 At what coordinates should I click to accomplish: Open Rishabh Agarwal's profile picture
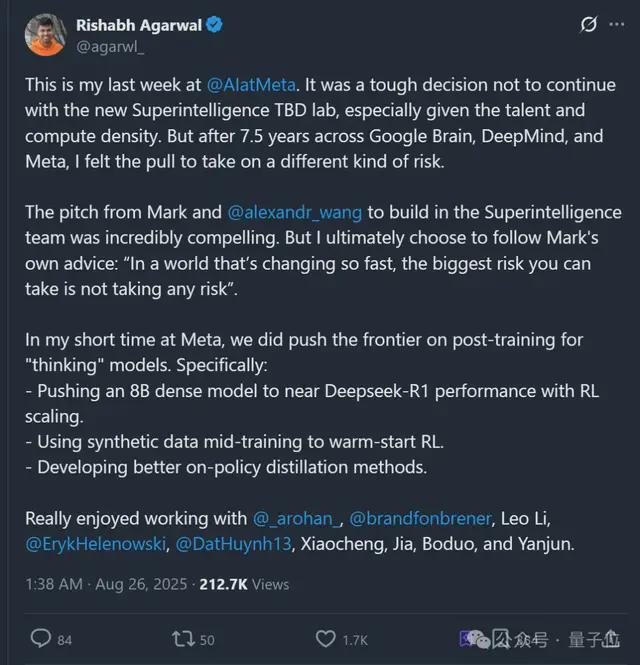pyautogui.click(x=44, y=35)
